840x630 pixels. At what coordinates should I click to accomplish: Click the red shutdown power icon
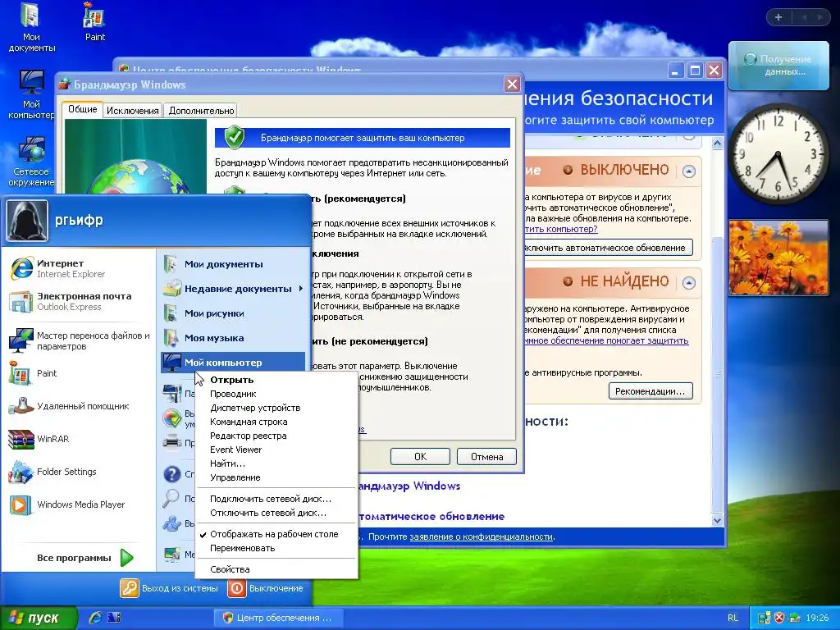coord(237,588)
